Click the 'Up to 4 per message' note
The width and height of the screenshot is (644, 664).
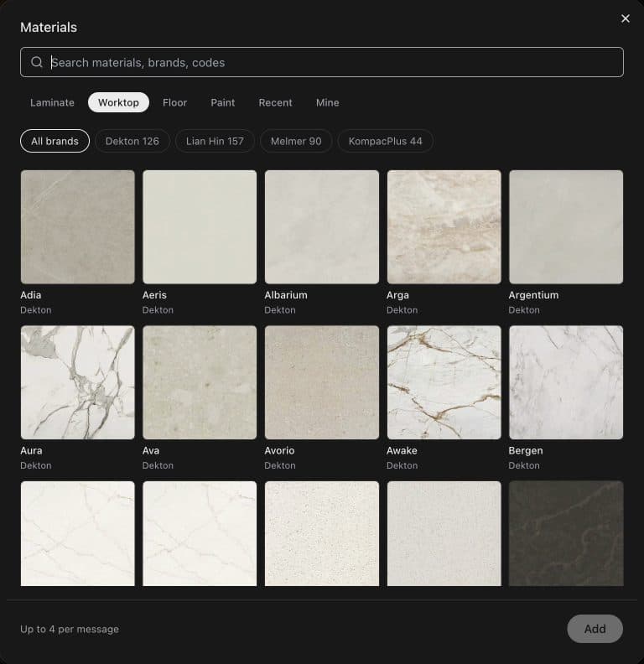pyautogui.click(x=70, y=629)
